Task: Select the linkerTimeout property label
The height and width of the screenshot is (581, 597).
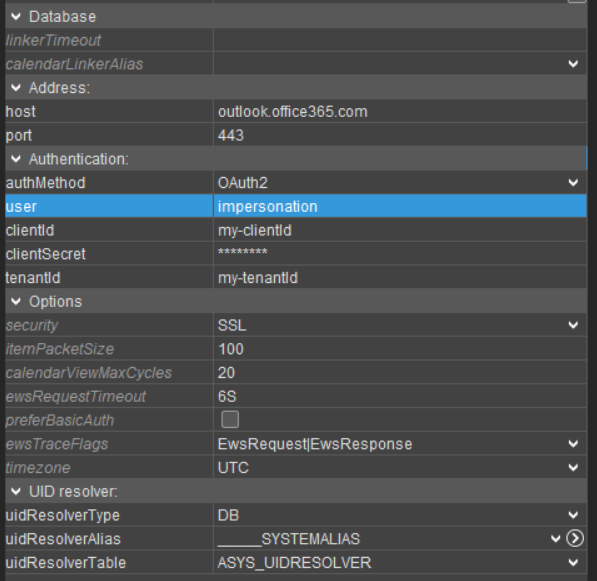Action: 53,40
